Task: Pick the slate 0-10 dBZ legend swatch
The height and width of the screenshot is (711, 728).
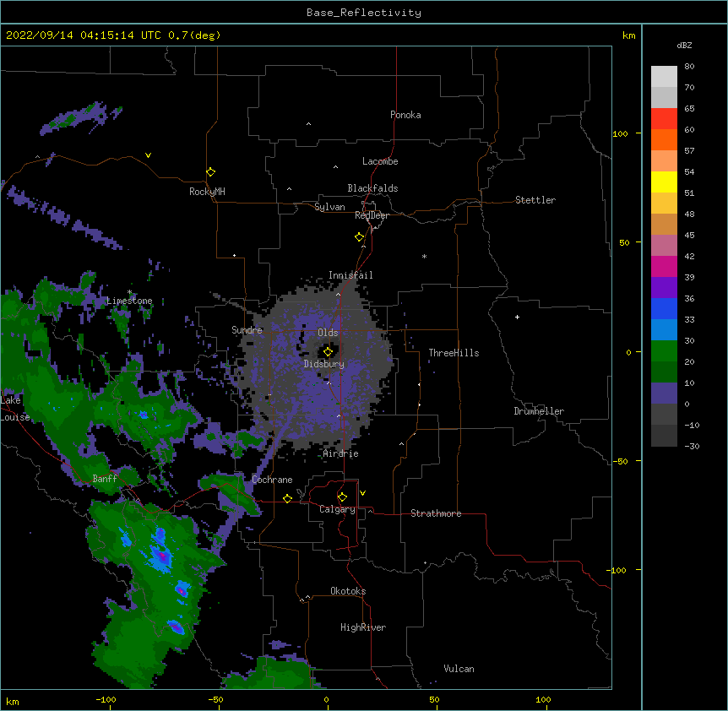Action: 664,393
